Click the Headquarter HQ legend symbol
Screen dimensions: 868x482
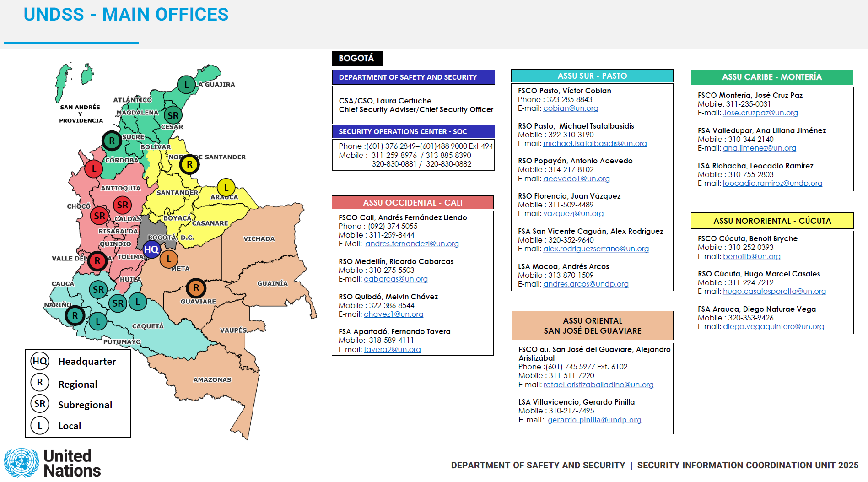click(40, 361)
